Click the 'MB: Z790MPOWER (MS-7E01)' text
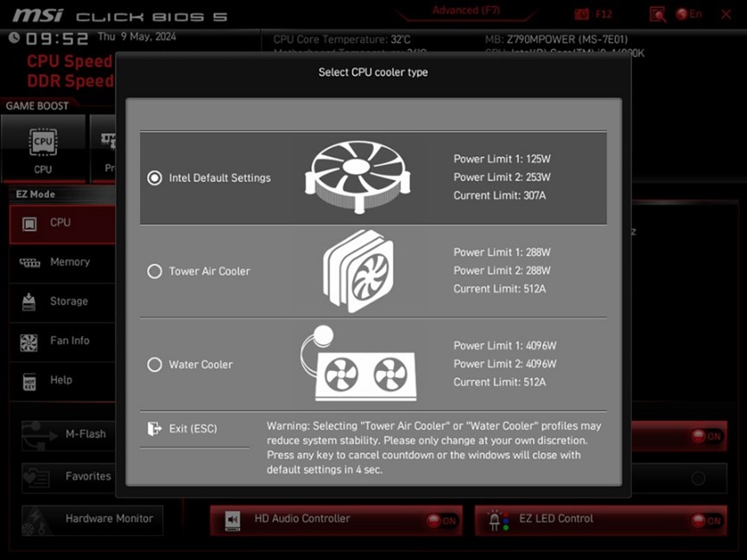The image size is (747, 560). 556,40
